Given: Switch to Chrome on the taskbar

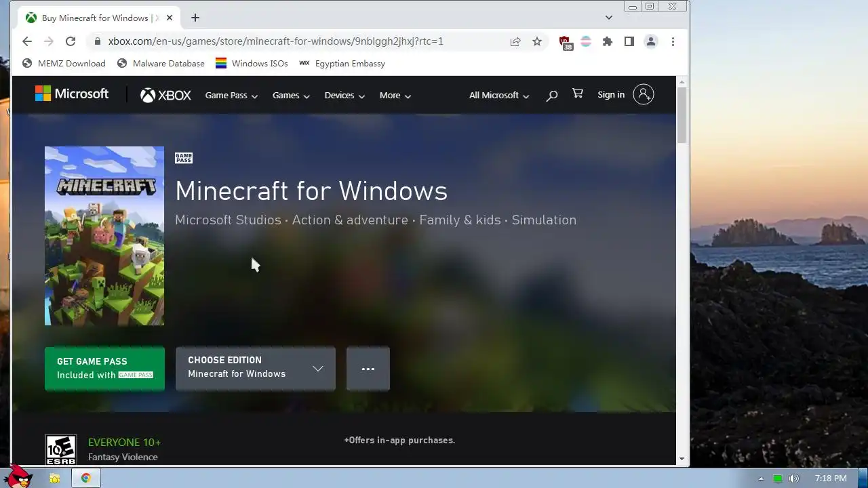Looking at the screenshot, I should pos(86,479).
